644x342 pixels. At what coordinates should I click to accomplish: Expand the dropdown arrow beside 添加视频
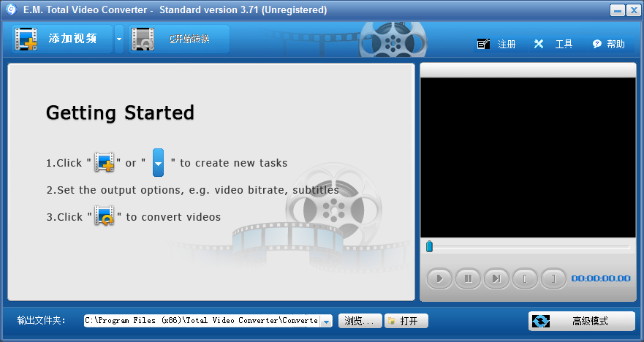119,39
